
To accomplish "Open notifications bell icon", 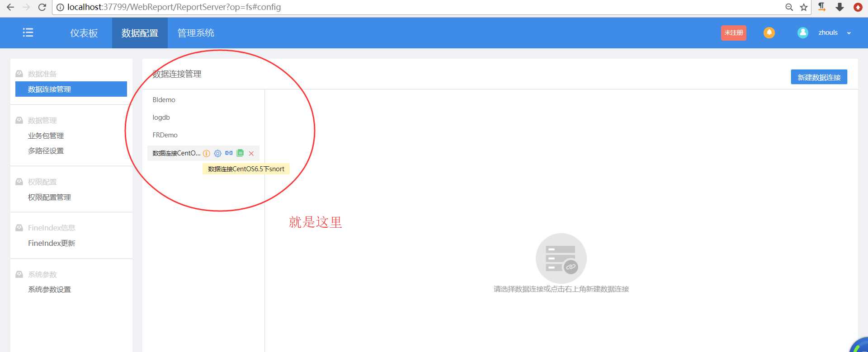I will (x=769, y=33).
